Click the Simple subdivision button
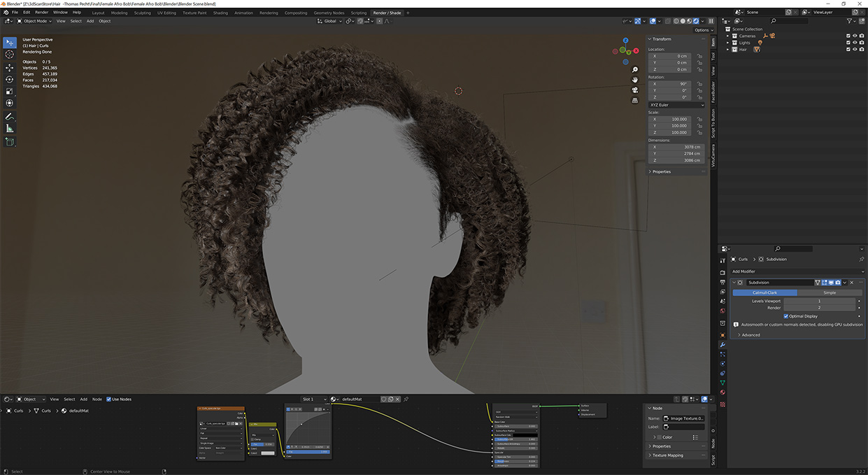This screenshot has height=475, width=868. 830,292
